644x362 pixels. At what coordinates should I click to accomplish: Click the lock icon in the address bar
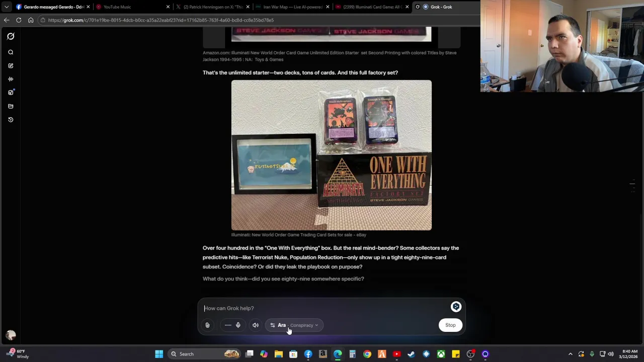tap(43, 20)
